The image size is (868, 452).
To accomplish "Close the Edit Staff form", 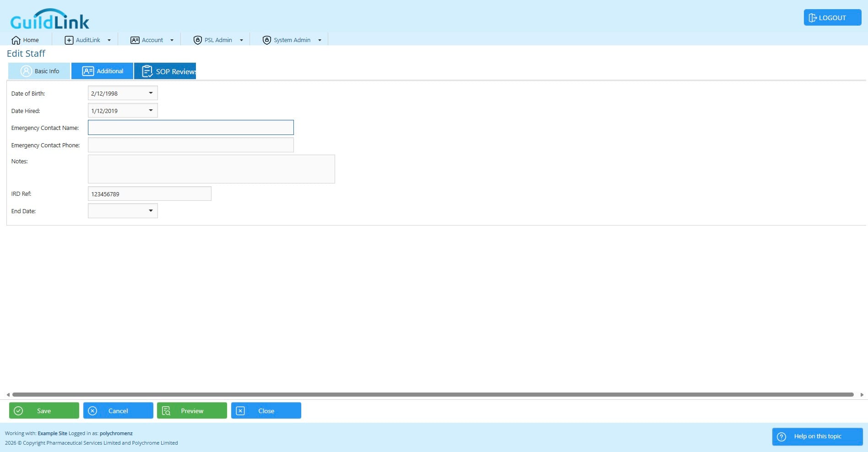I will click(266, 410).
